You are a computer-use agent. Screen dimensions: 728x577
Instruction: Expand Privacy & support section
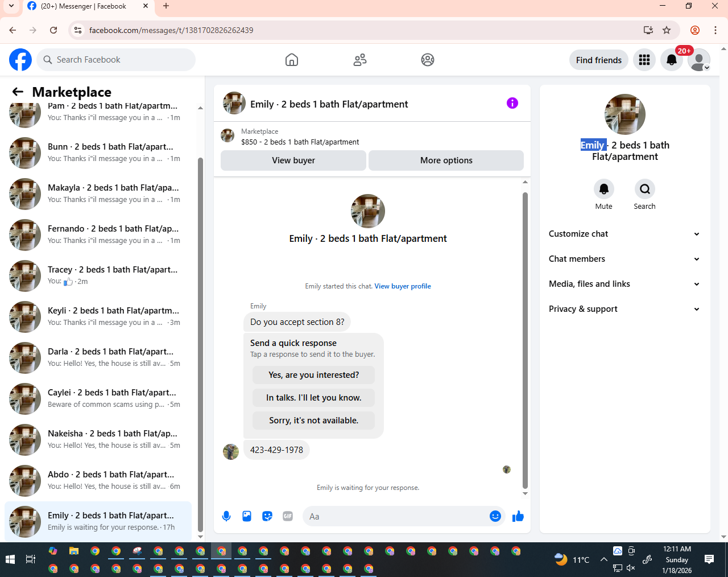[x=624, y=309]
